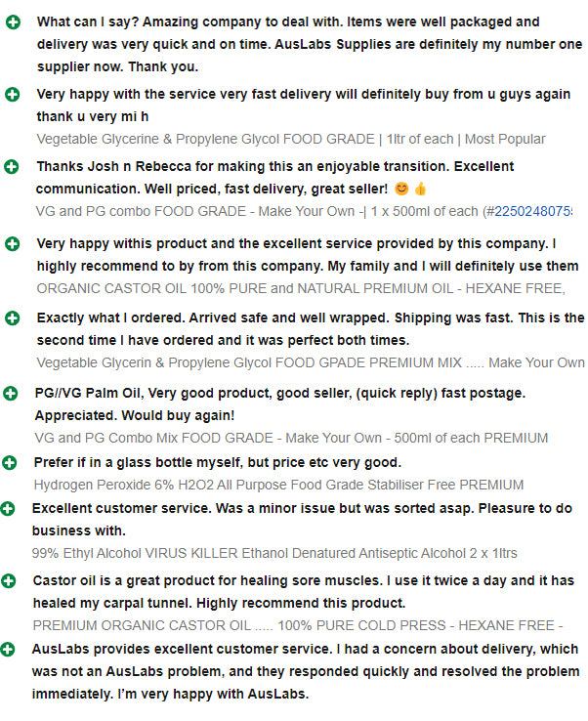The height and width of the screenshot is (721, 588).
Task: Click thumbs up emoji in Josh n Rebecca review
Action: [420, 189]
